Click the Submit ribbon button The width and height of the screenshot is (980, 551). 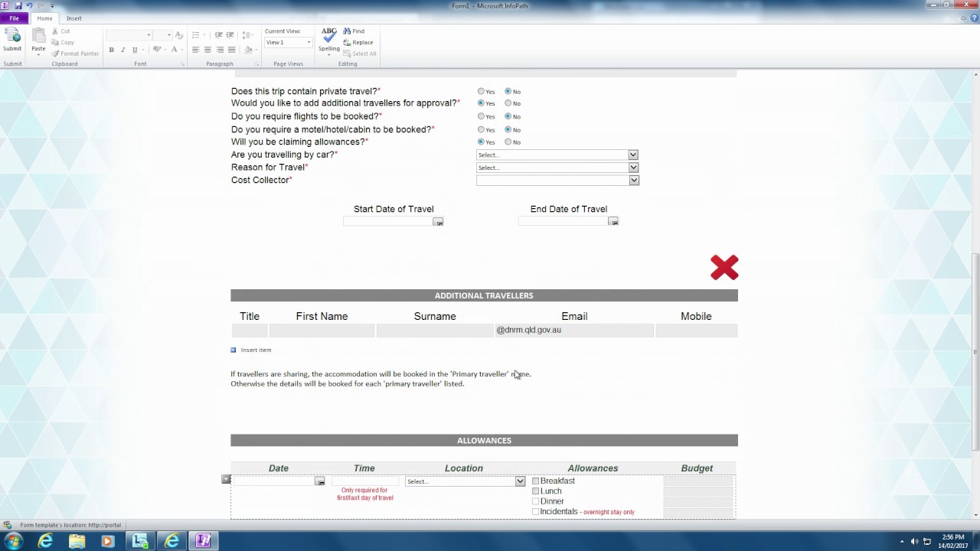(12, 40)
